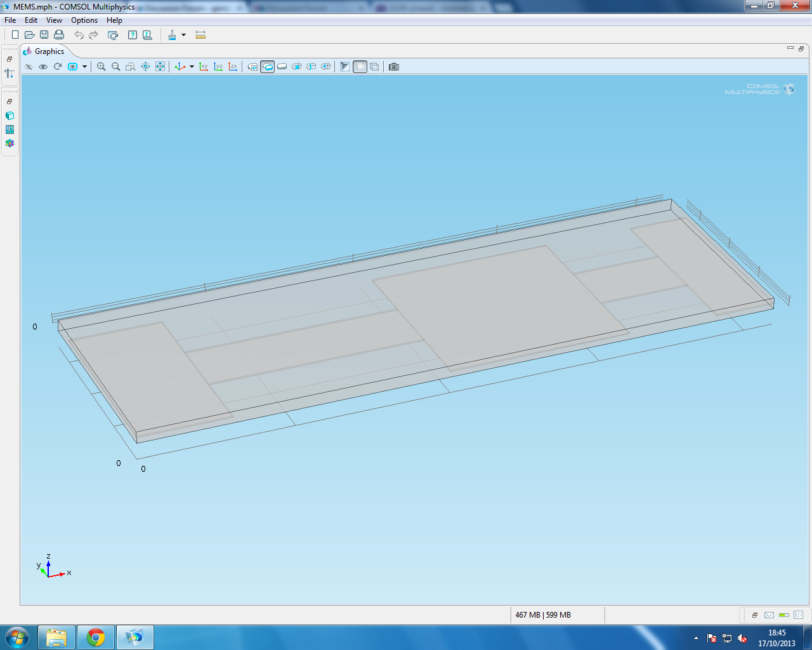
Task: Select the Graphics tab
Action: (x=49, y=51)
